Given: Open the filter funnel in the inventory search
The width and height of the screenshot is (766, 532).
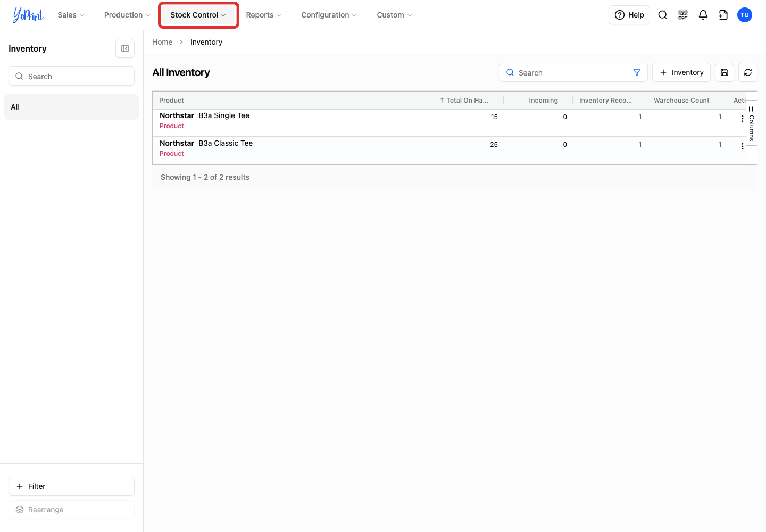Looking at the screenshot, I should coord(637,72).
